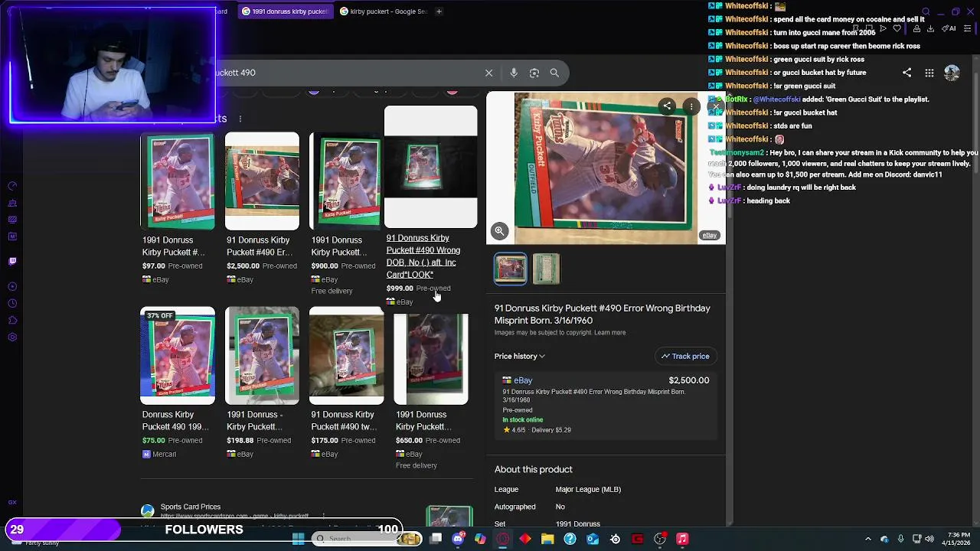This screenshot has height=551, width=980.
Task: Click the 'In stock online' status text
Action: point(523,420)
